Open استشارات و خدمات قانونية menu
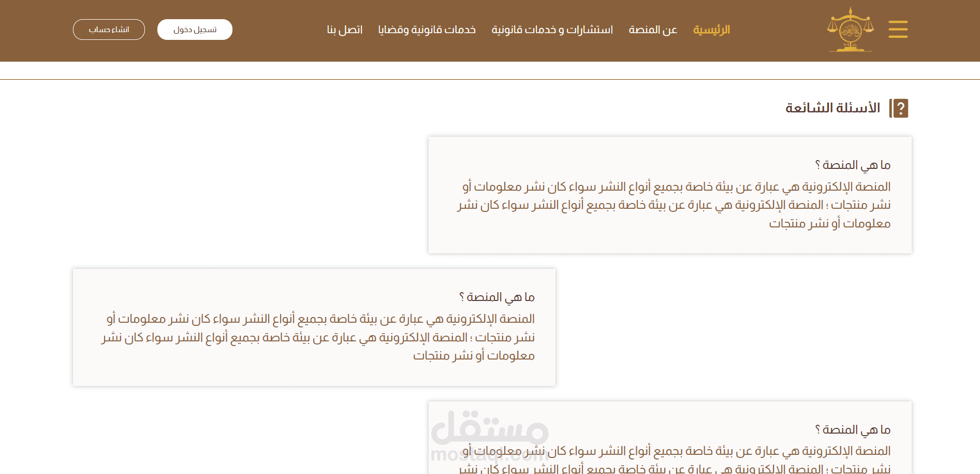The height and width of the screenshot is (474, 980). point(552,30)
